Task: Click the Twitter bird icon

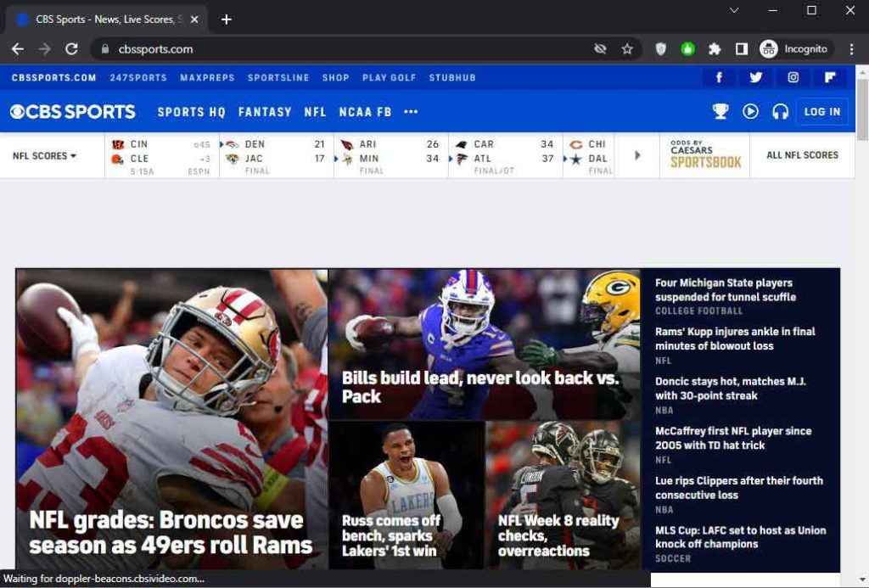Action: click(755, 76)
